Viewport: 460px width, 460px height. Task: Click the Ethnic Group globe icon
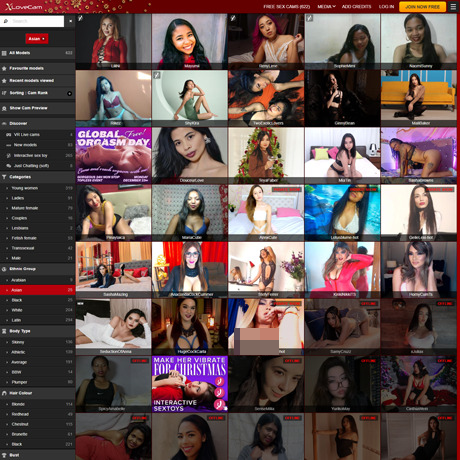[4, 269]
